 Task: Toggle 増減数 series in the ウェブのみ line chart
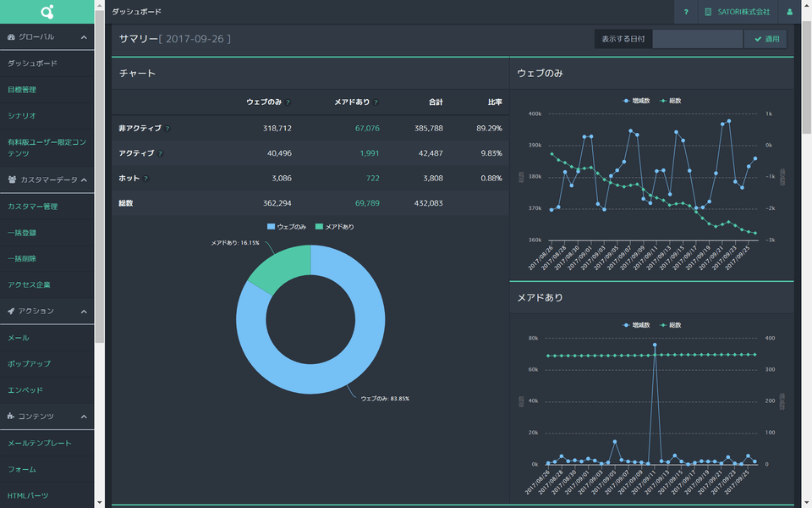635,100
